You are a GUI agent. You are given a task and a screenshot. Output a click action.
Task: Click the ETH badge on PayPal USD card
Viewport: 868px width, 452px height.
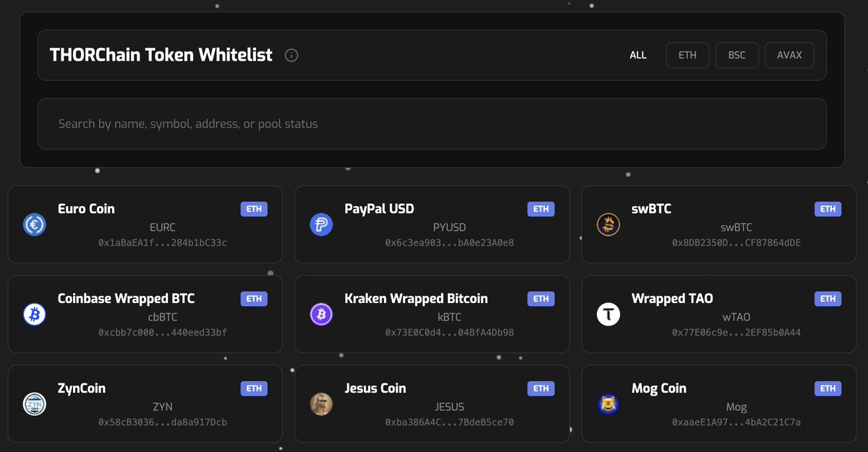click(541, 209)
